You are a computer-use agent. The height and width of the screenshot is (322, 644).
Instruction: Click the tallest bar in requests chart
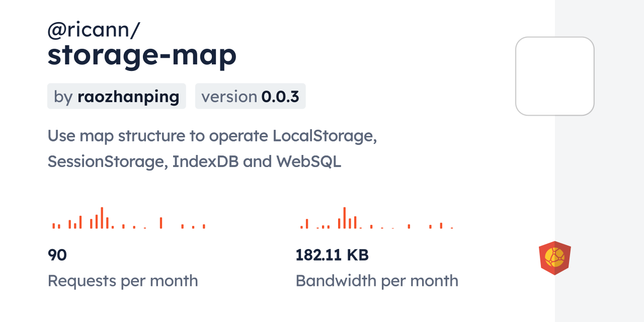point(102,218)
